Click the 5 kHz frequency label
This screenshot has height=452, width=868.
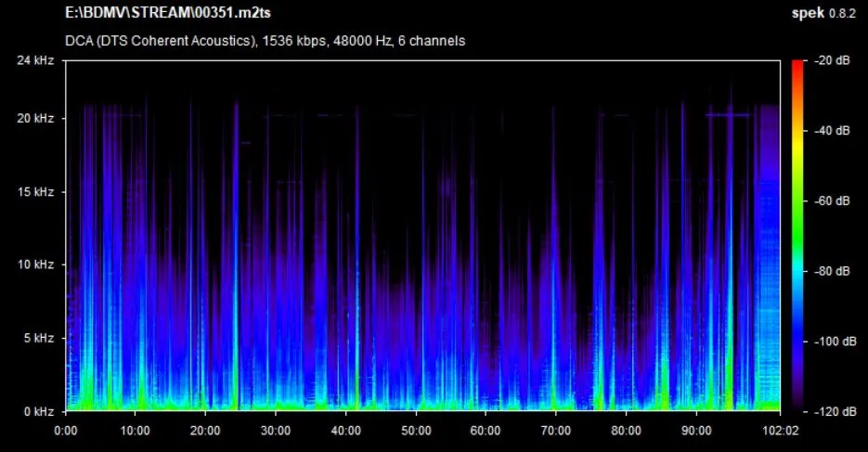point(43,338)
